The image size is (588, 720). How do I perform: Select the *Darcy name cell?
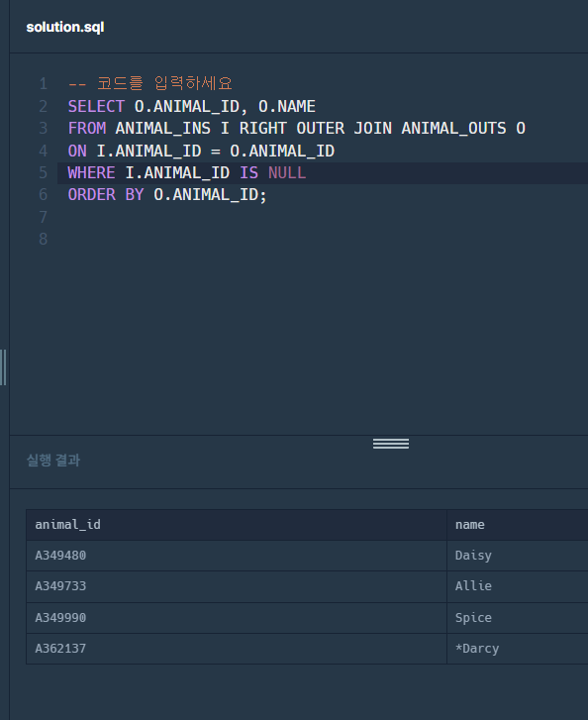pos(518,649)
